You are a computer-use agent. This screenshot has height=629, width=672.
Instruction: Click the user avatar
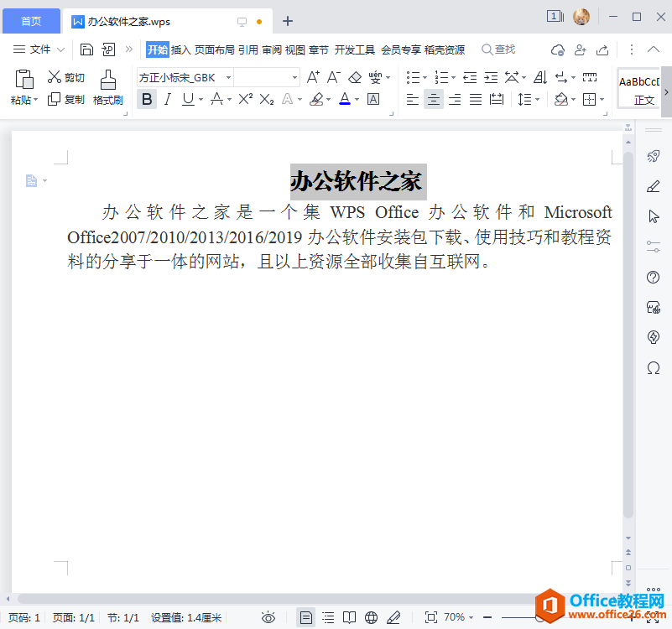(x=581, y=17)
